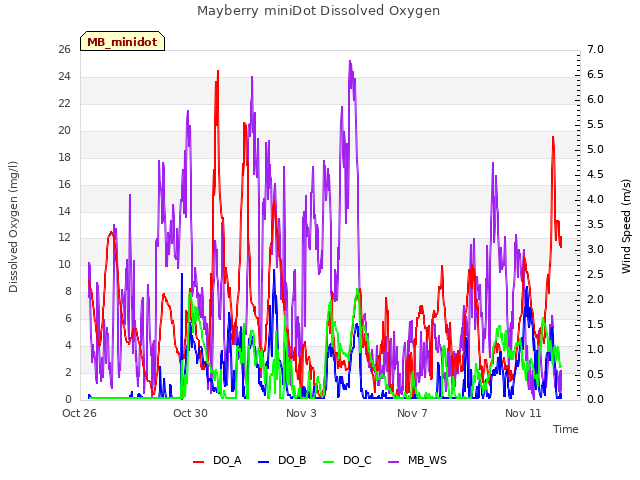Click the Oct 30 date tick label

190,413
